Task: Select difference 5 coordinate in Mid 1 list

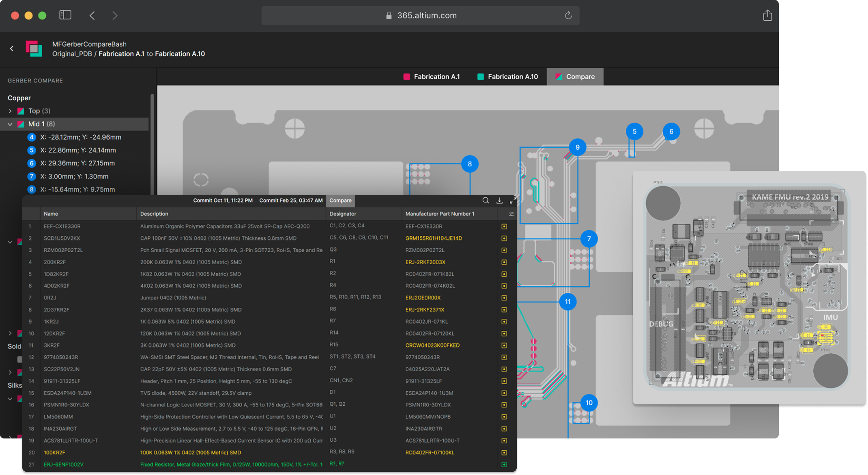Action: click(78, 150)
